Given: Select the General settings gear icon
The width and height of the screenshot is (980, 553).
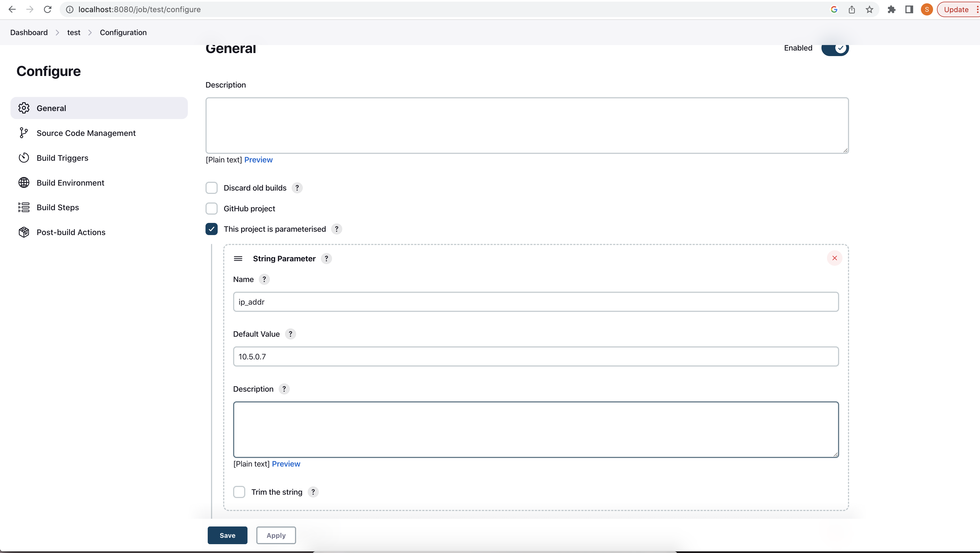Looking at the screenshot, I should click(24, 108).
